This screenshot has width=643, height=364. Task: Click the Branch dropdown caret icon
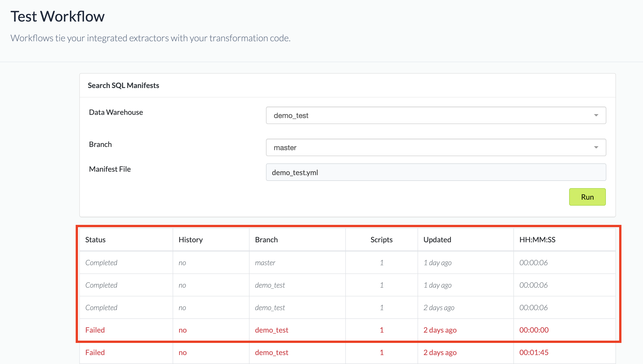pos(596,147)
